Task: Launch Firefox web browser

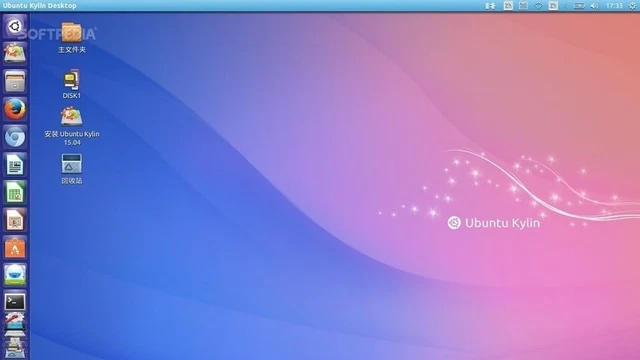Action: pyautogui.click(x=15, y=109)
